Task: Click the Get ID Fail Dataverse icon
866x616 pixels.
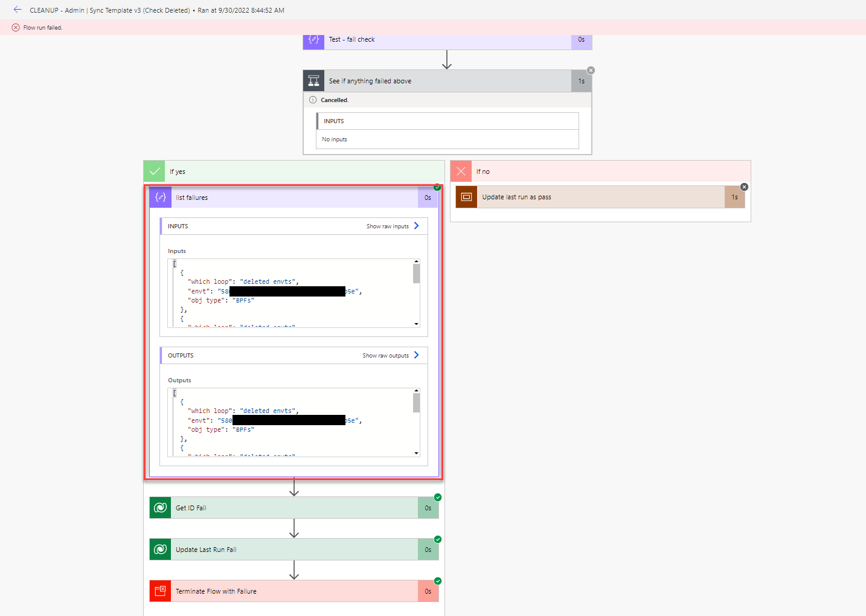Action: [160, 508]
